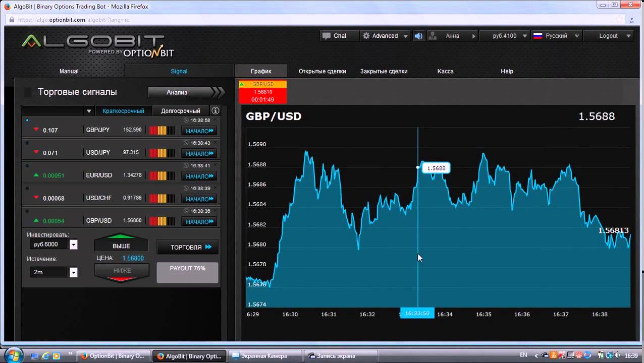
Task: Start the GBP/USD signal with НАЧАЛО
Action: click(199, 222)
